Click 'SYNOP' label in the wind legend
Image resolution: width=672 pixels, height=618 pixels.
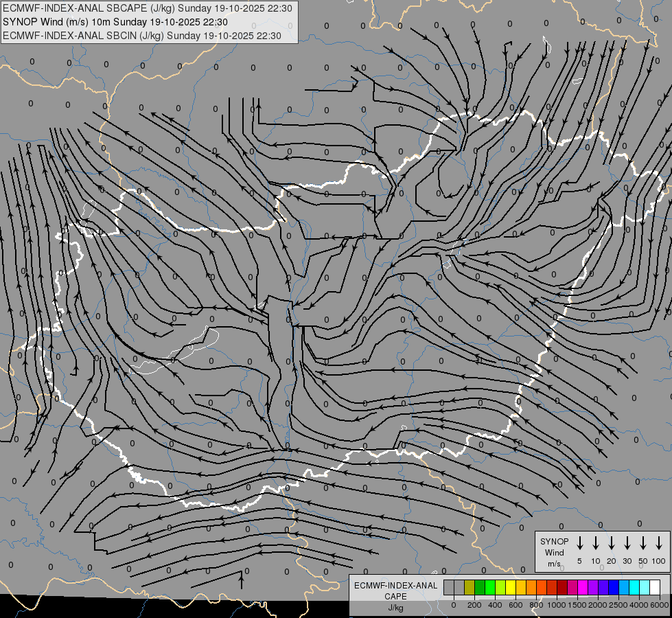point(554,541)
